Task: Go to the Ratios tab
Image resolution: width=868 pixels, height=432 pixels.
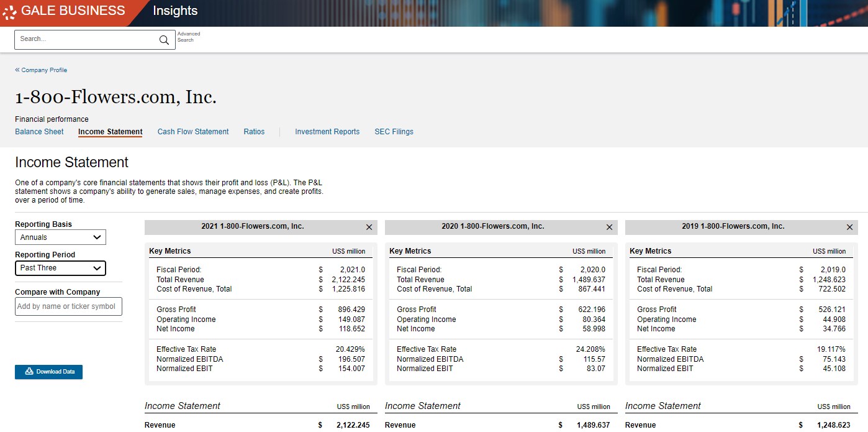Action: tap(254, 132)
